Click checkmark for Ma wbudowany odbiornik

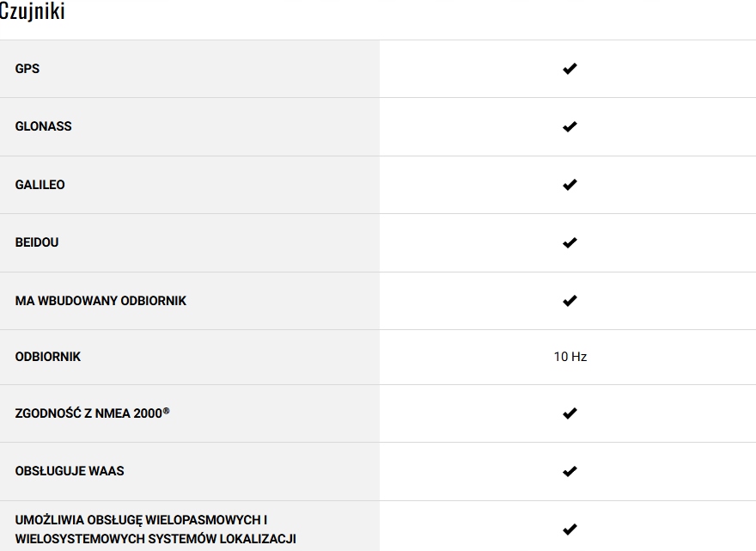[570, 301]
